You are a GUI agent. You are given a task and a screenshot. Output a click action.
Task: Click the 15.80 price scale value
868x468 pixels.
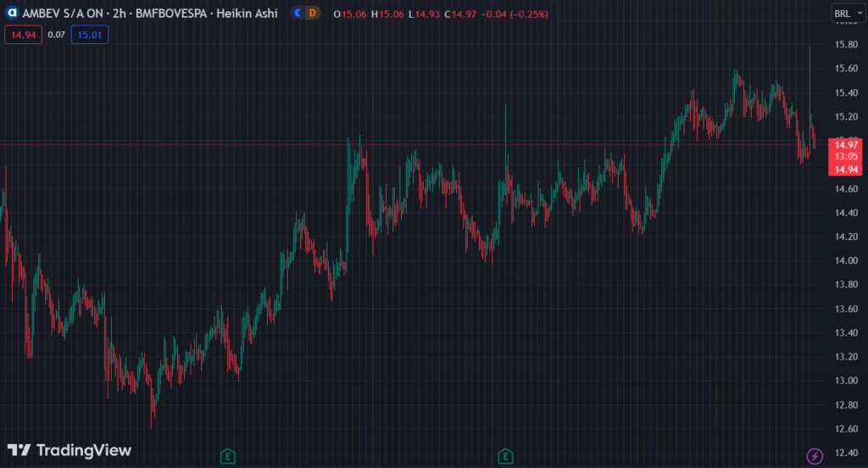pos(846,45)
